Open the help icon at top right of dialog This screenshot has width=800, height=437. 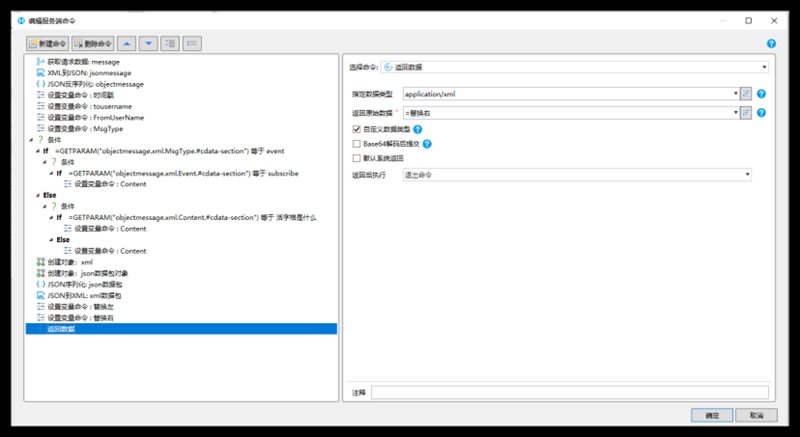[x=771, y=44]
